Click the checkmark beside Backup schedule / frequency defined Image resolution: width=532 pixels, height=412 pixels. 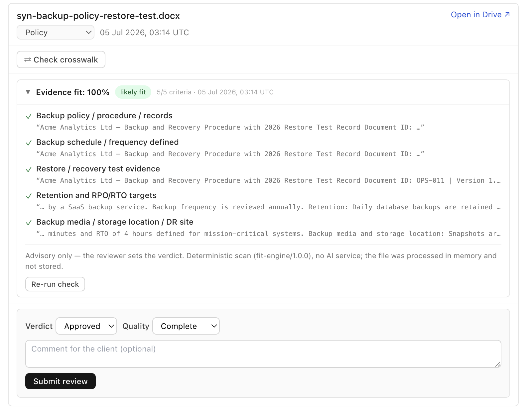[x=29, y=143]
